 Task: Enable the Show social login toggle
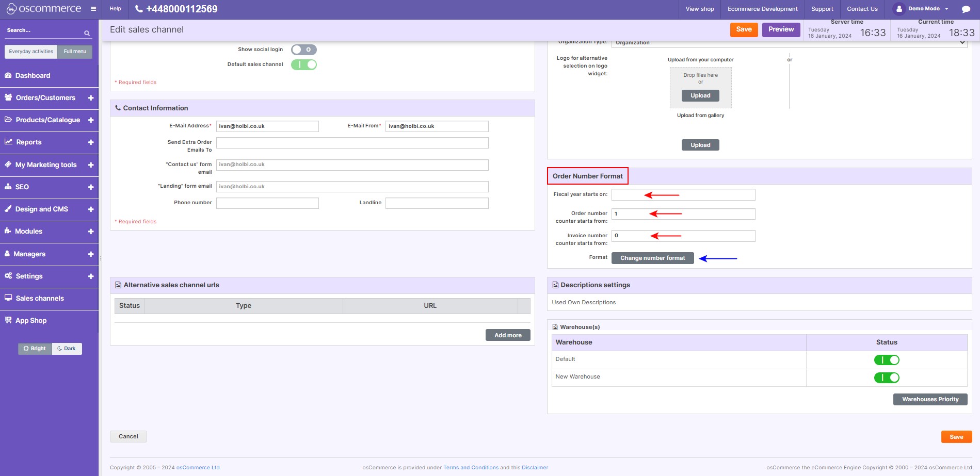pos(303,49)
